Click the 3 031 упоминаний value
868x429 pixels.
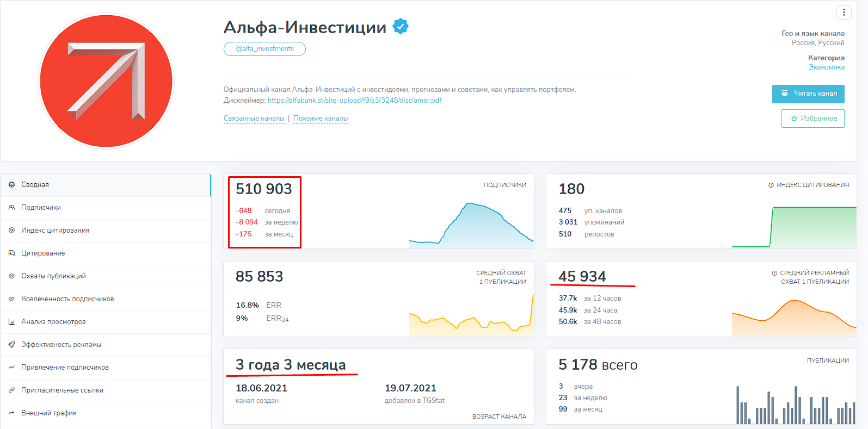pos(592,222)
